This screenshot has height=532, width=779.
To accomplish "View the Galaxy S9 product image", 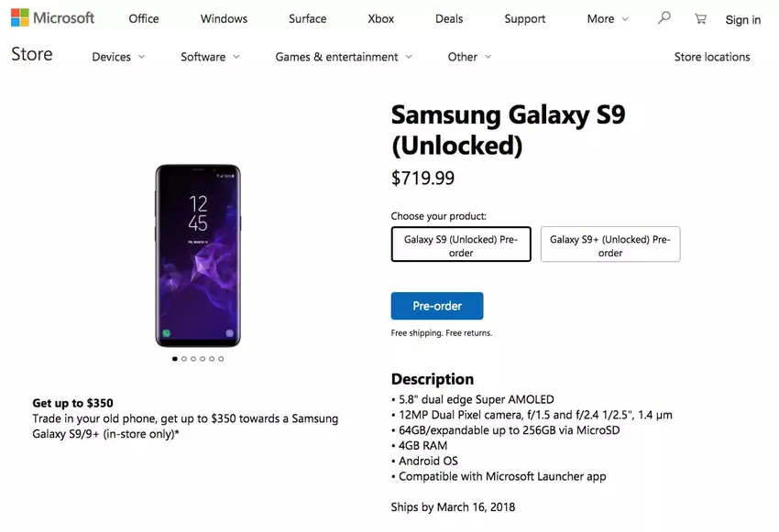I will point(198,255).
